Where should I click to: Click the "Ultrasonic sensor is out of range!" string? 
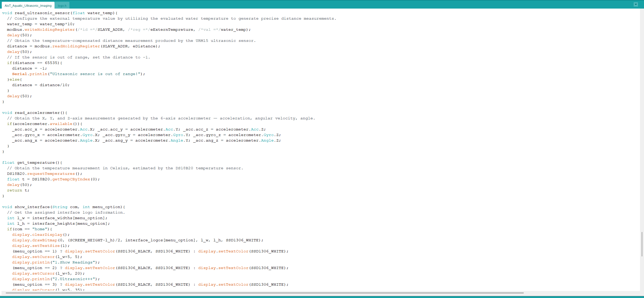[95, 74]
